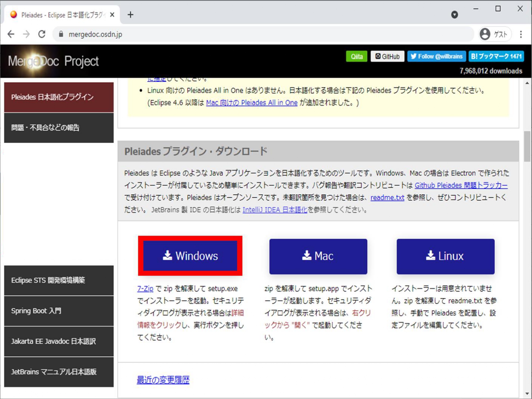The image size is (532, 399).
Task: Click the GitHub icon button in the header
Action: 378,56
